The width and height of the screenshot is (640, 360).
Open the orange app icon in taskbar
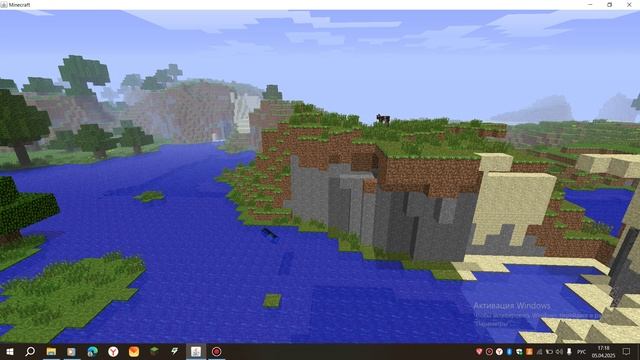134,351
